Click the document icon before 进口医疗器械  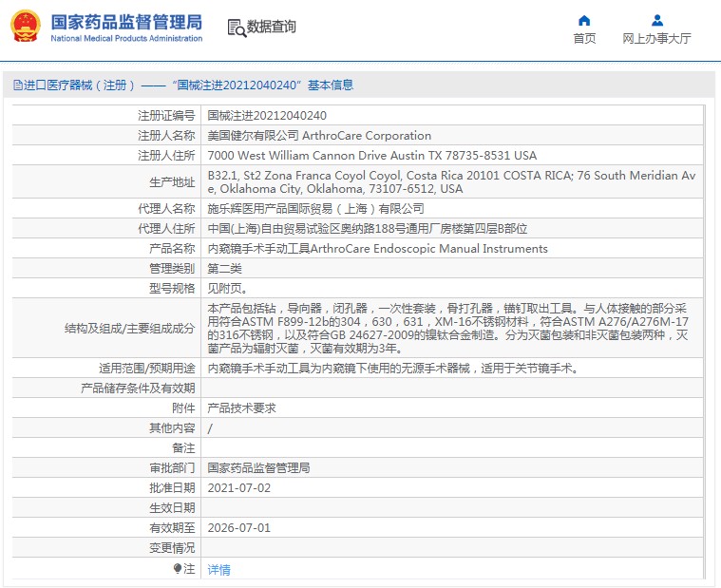pyautogui.click(x=17, y=85)
